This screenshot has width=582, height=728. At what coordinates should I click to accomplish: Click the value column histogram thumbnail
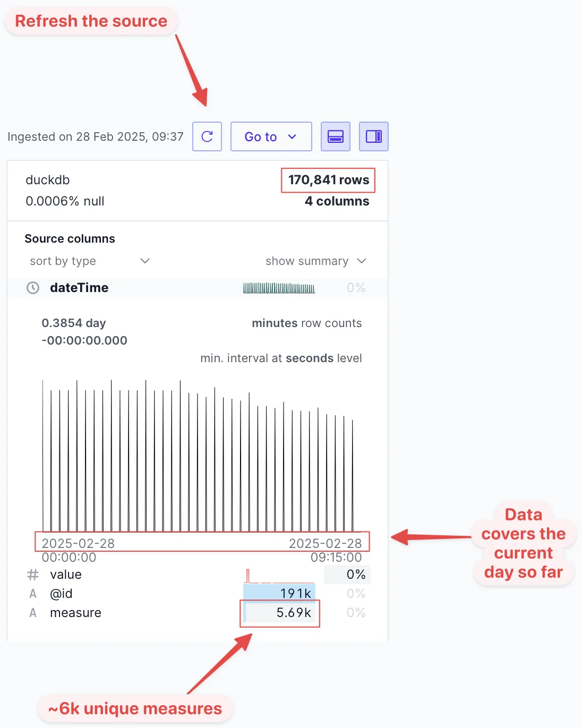tap(279, 575)
